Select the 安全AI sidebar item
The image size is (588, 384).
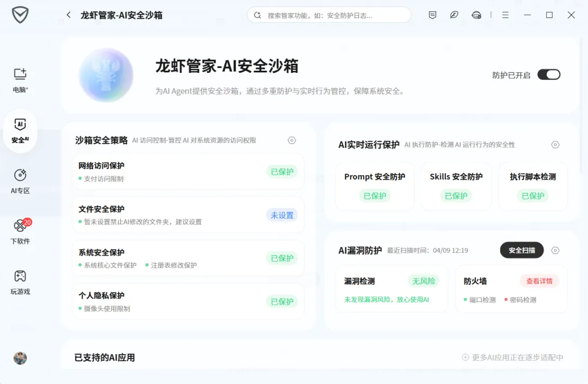tap(20, 131)
